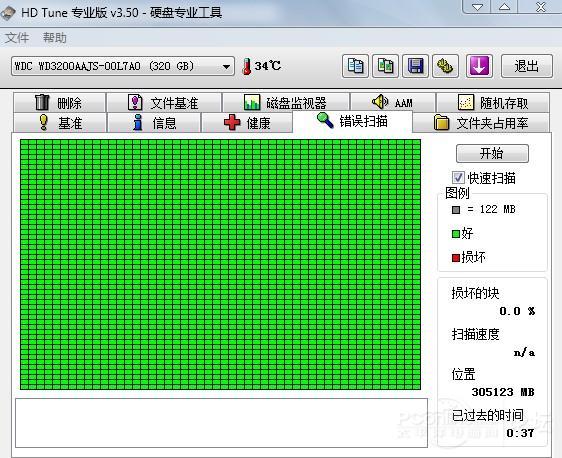
Task: Open the 帮助 menu
Action: [55, 38]
